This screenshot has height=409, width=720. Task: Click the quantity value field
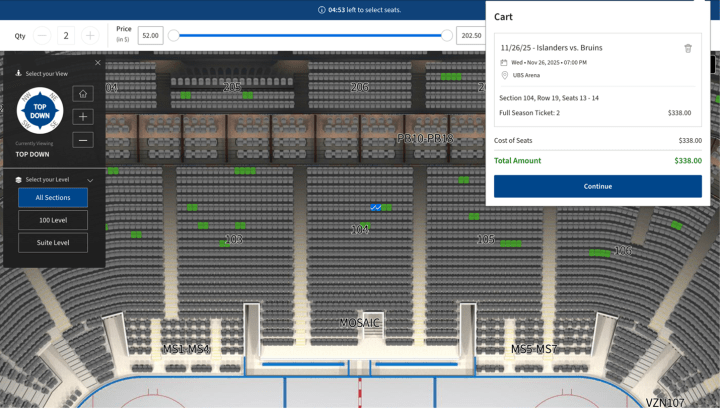(x=66, y=36)
